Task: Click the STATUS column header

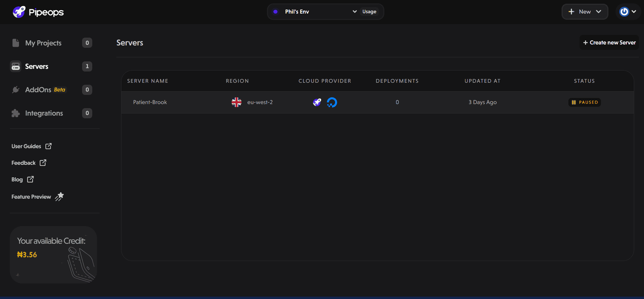Action: pyautogui.click(x=584, y=81)
